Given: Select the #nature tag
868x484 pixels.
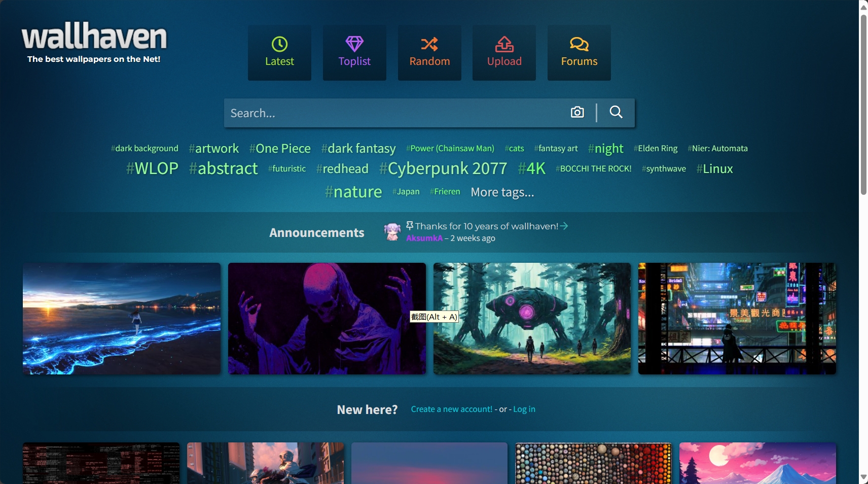Looking at the screenshot, I should click(x=353, y=192).
